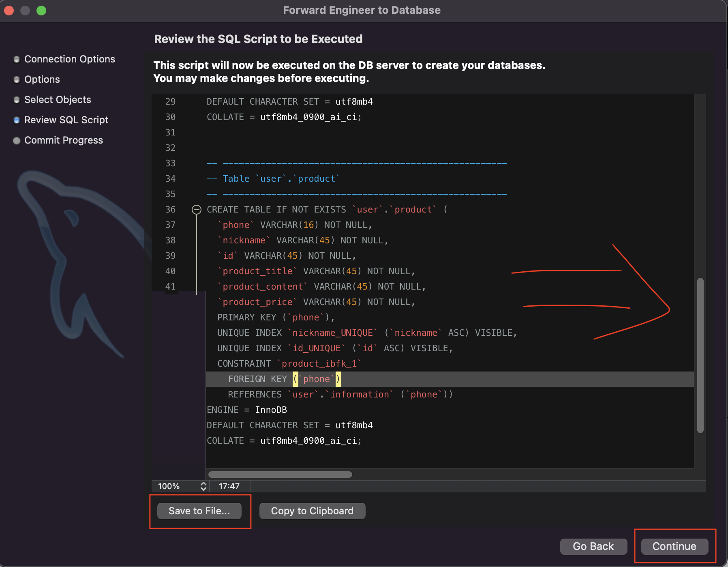728x567 pixels.
Task: Click the '-- Table `user`.`product`' comment
Action: [x=273, y=179]
